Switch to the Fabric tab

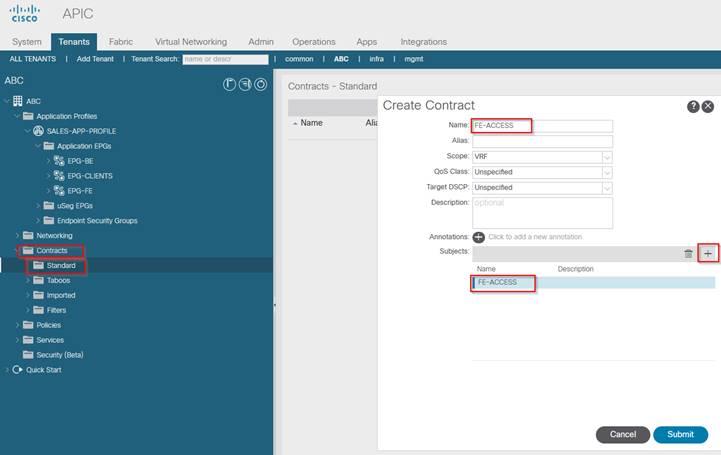(121, 42)
